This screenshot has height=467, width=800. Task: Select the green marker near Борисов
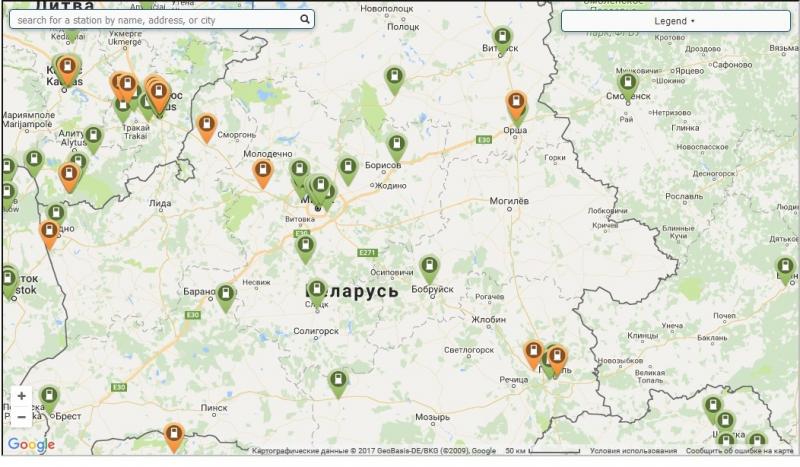point(348,168)
